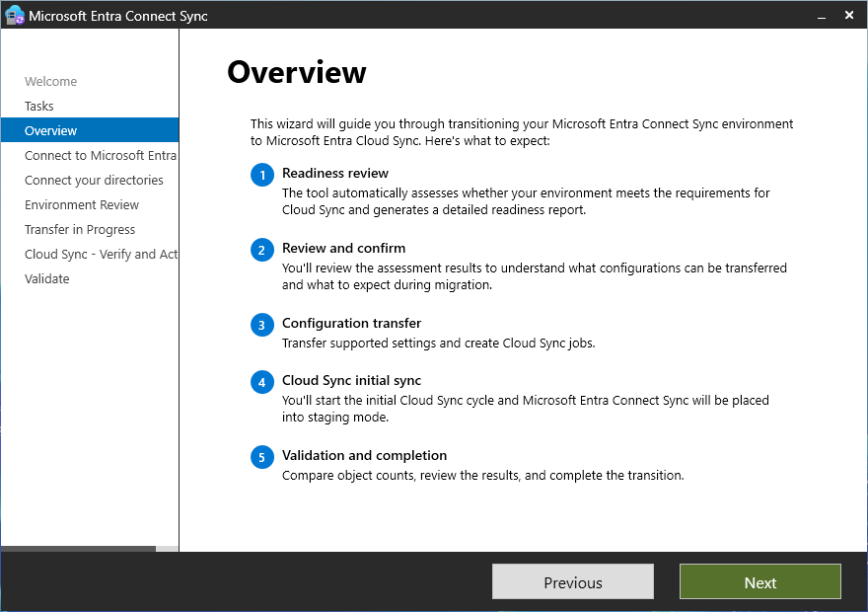Click the step 5 Validation and completion circle
The width and height of the screenshot is (868, 612).
tap(261, 457)
